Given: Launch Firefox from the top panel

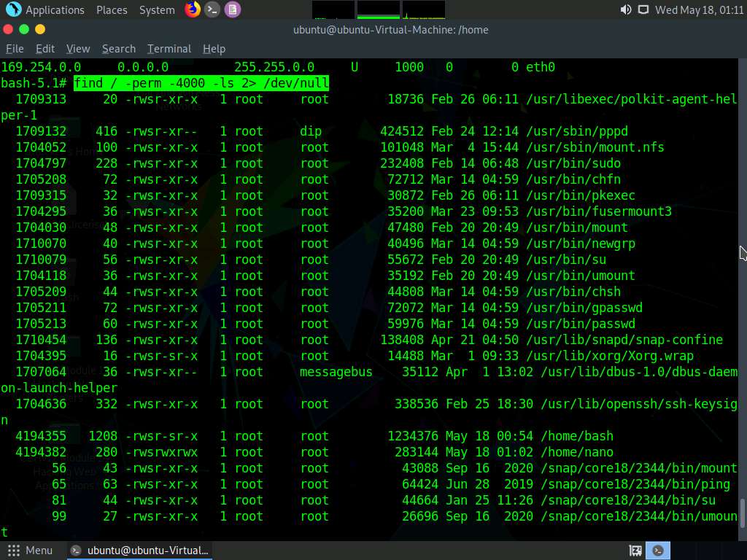Looking at the screenshot, I should click(x=192, y=9).
